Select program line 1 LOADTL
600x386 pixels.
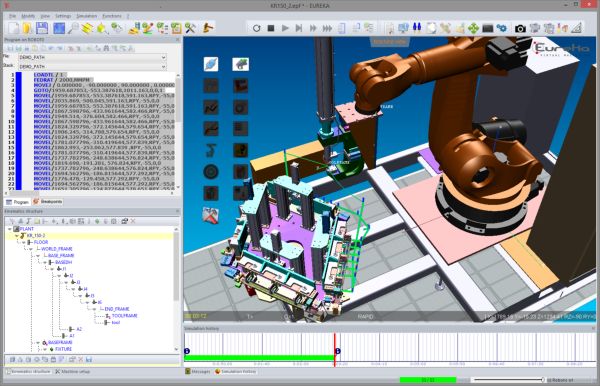[50, 75]
